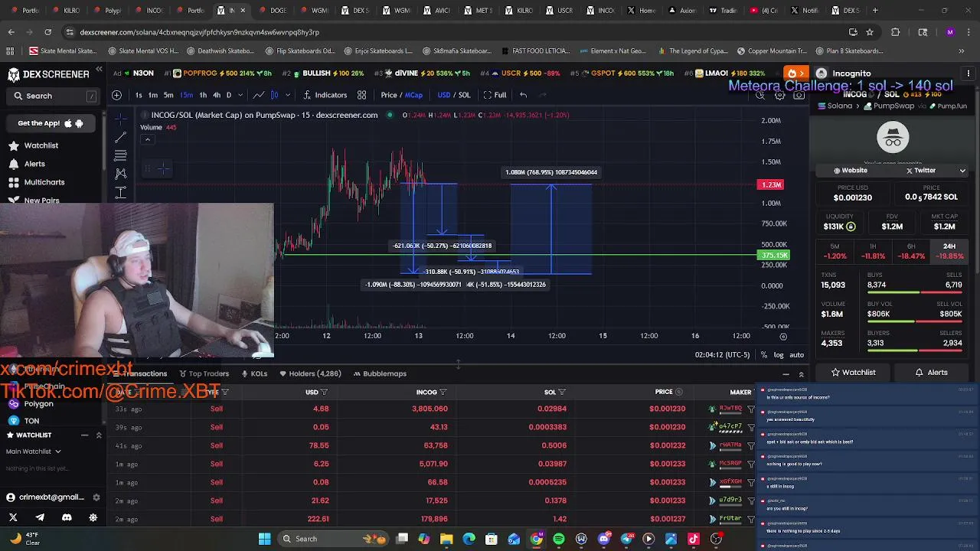Toggle MCap display in Price / MCap
Image resolution: width=980 pixels, height=551 pixels.
coord(414,95)
